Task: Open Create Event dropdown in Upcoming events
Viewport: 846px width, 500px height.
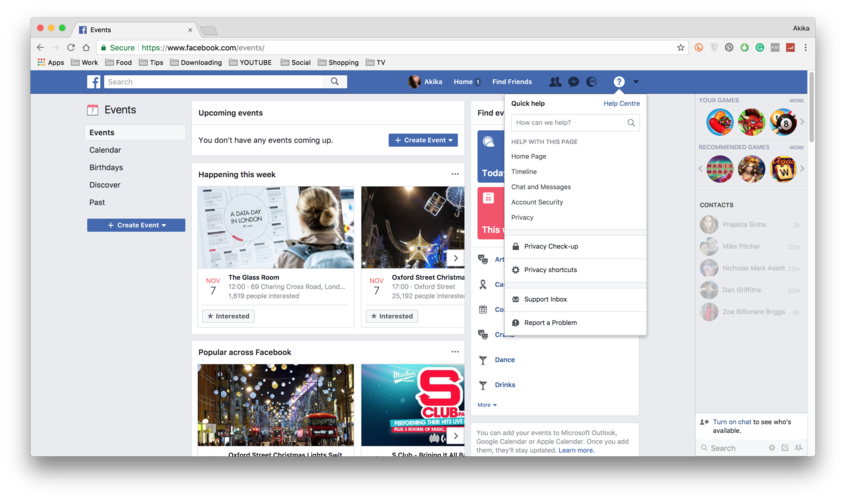Action: (423, 140)
